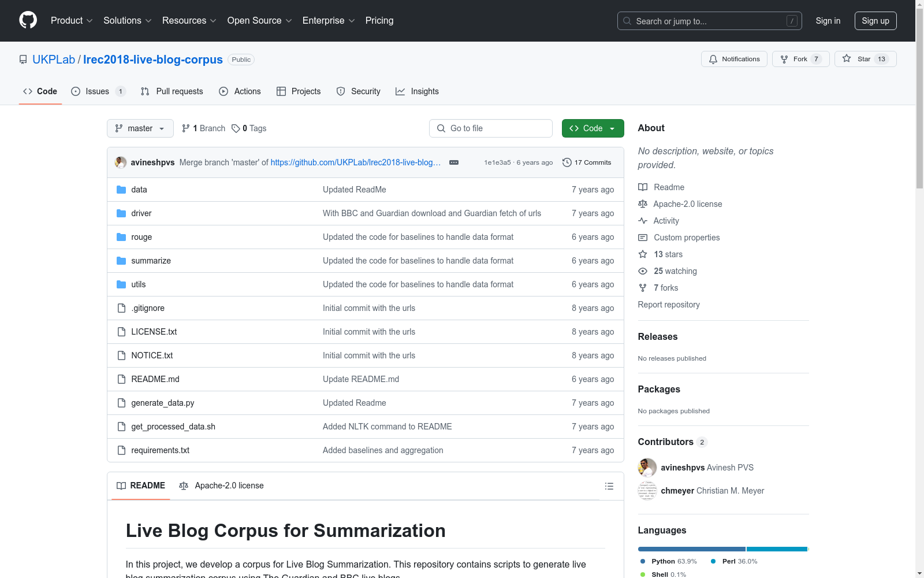Switch to the Insights tab
Viewport: 924px width, 578px height.
pyautogui.click(x=417, y=91)
